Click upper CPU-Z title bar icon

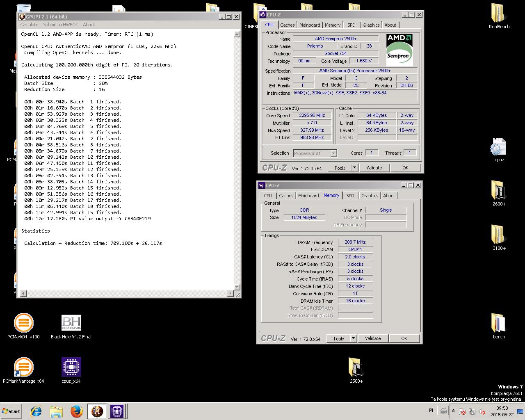[x=263, y=15]
